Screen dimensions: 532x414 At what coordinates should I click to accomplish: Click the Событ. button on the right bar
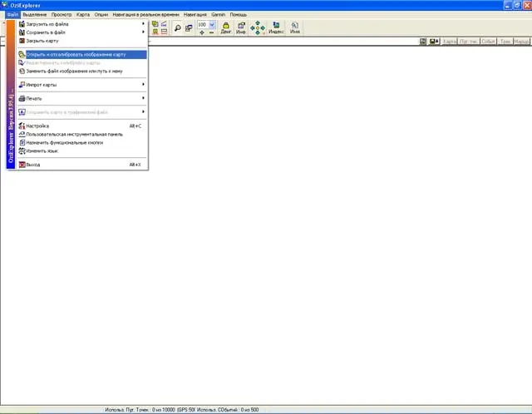(489, 42)
